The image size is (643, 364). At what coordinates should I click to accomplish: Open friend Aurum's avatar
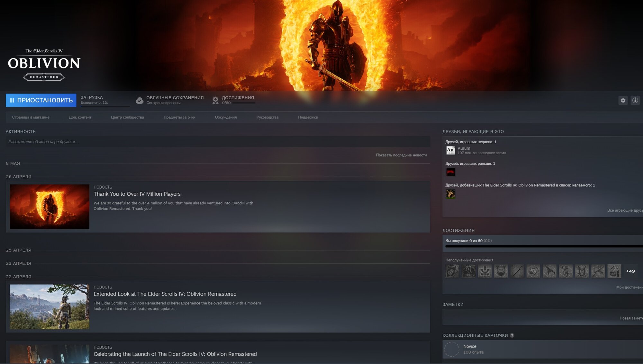(450, 150)
